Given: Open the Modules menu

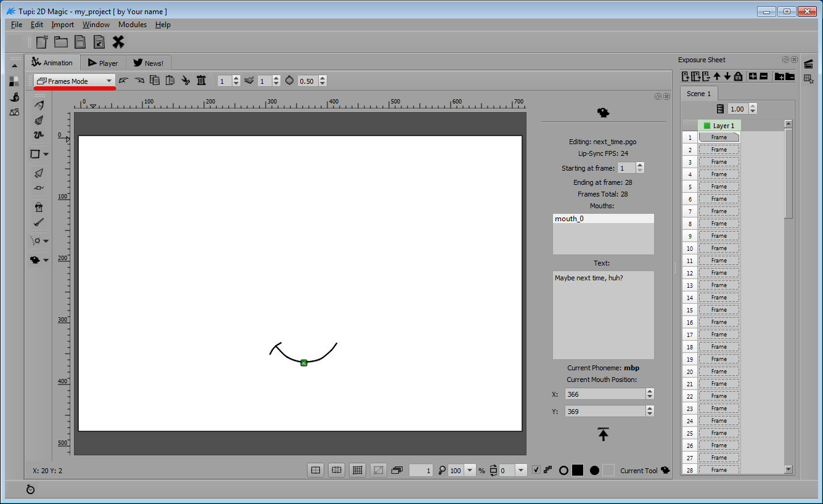Looking at the screenshot, I should [x=133, y=25].
